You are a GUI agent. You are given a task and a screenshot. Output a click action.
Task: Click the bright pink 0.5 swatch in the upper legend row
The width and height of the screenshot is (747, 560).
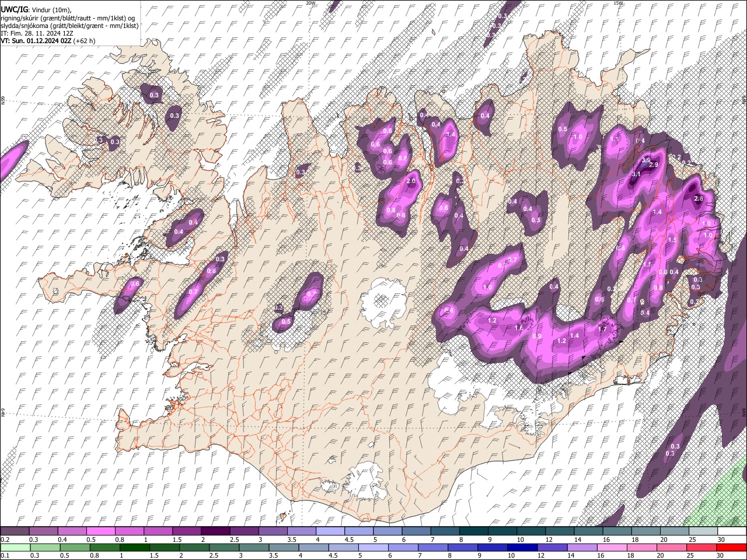tap(100, 531)
